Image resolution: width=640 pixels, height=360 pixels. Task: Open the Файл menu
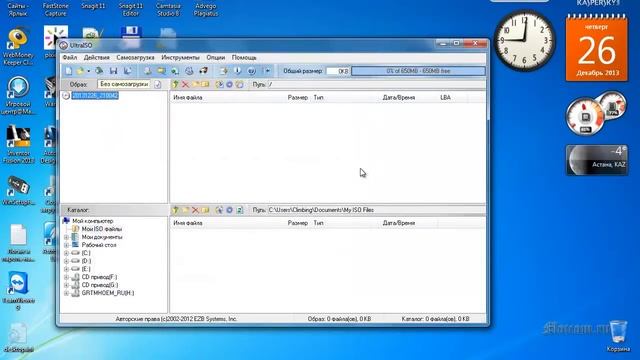(70, 58)
